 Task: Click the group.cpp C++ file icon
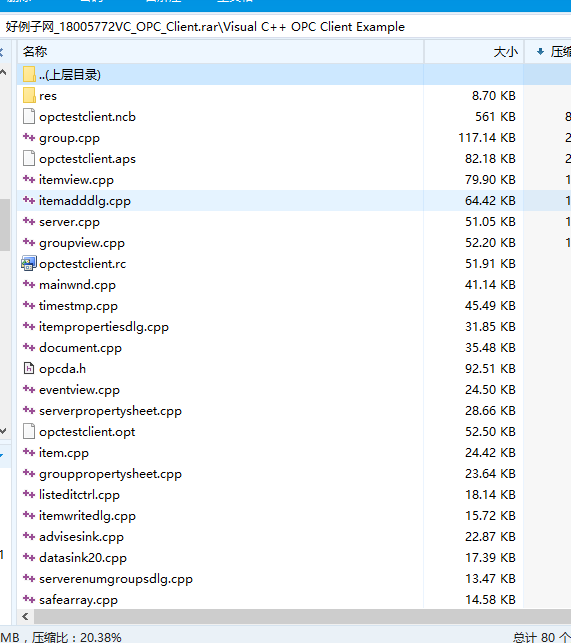pos(29,137)
